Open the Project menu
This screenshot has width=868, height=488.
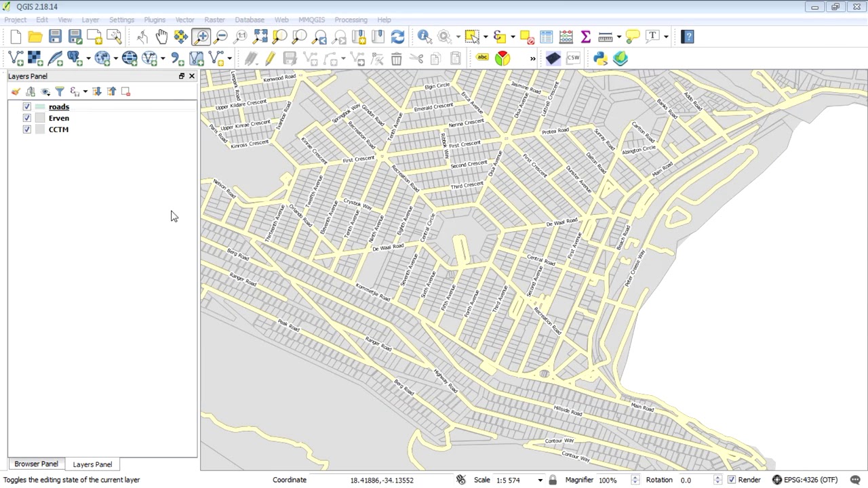(x=16, y=20)
